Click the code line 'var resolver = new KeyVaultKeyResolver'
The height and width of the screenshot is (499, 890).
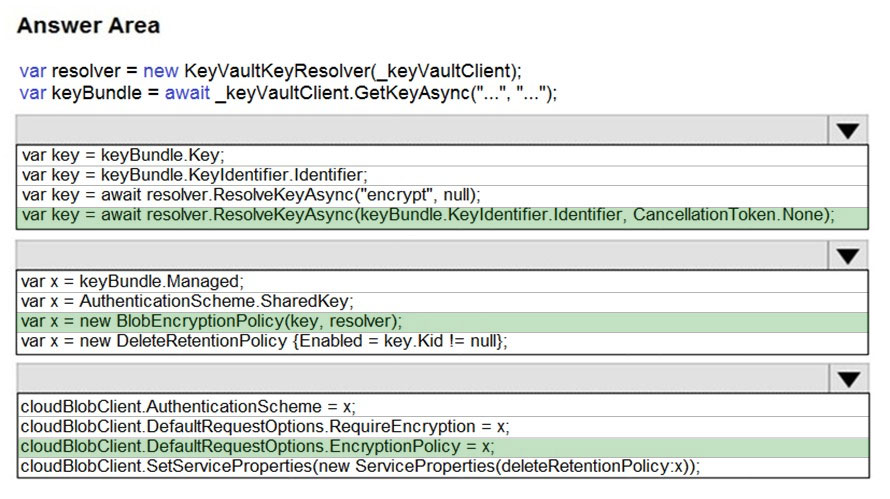[270, 71]
